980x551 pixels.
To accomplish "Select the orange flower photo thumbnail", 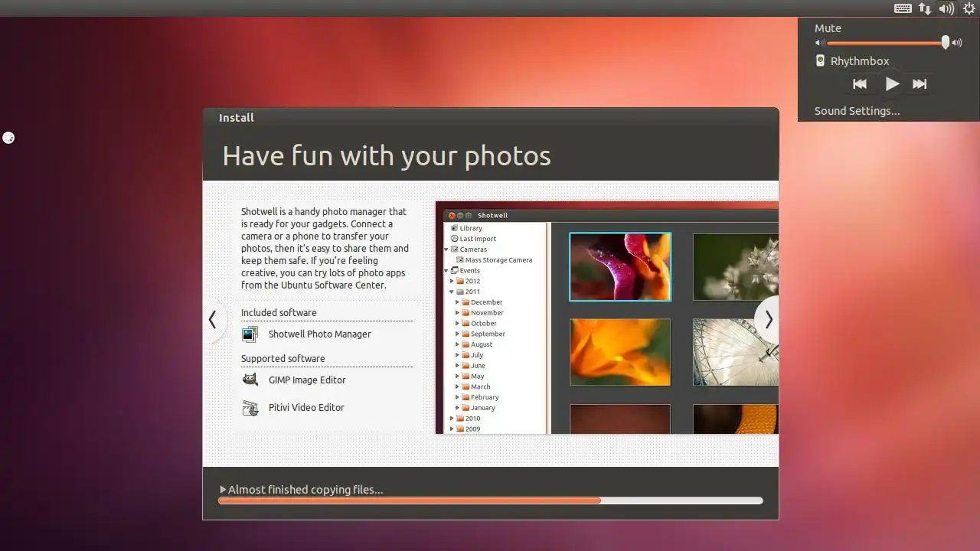I will click(620, 352).
